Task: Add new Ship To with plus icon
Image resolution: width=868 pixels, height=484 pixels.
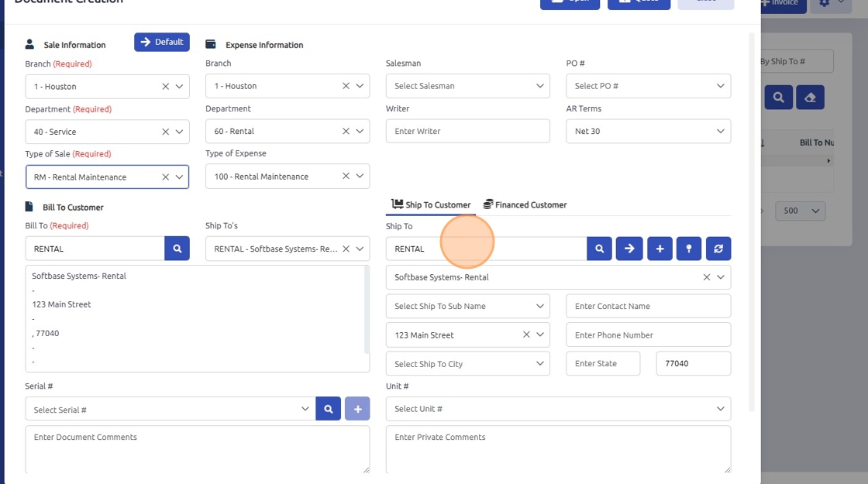Action: point(660,249)
